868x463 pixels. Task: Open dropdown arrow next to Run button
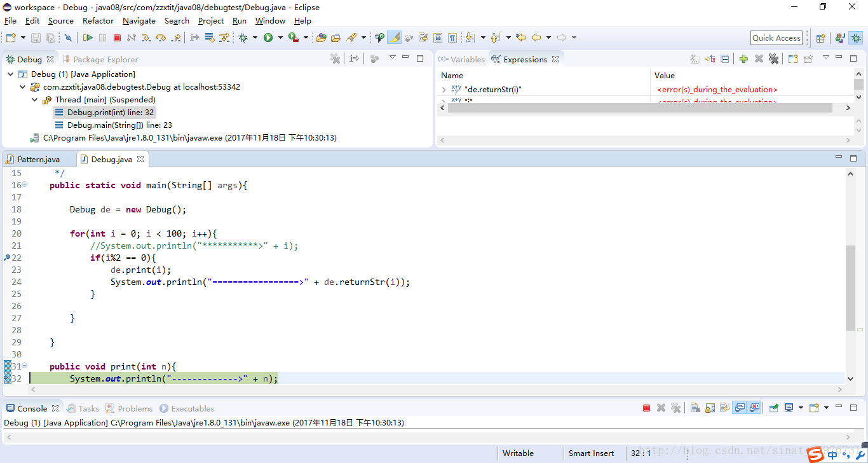point(280,38)
